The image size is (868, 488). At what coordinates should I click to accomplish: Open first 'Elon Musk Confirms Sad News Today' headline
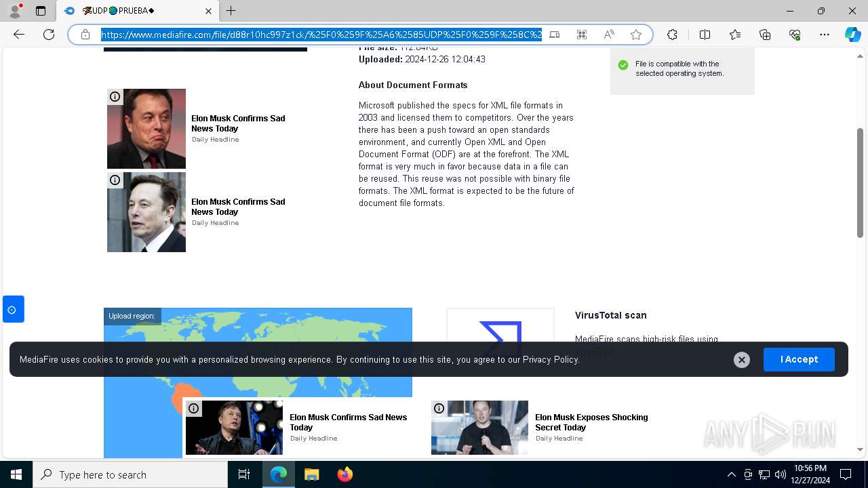[x=238, y=123]
